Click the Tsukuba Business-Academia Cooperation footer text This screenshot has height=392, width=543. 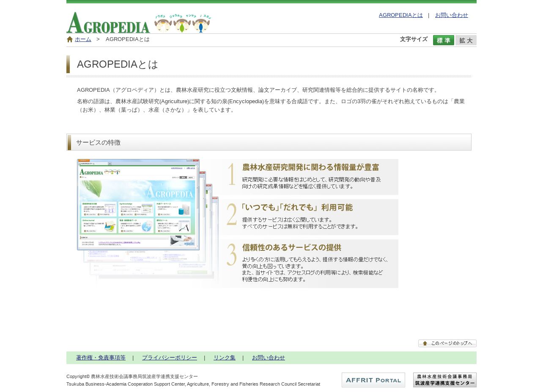[x=193, y=384]
